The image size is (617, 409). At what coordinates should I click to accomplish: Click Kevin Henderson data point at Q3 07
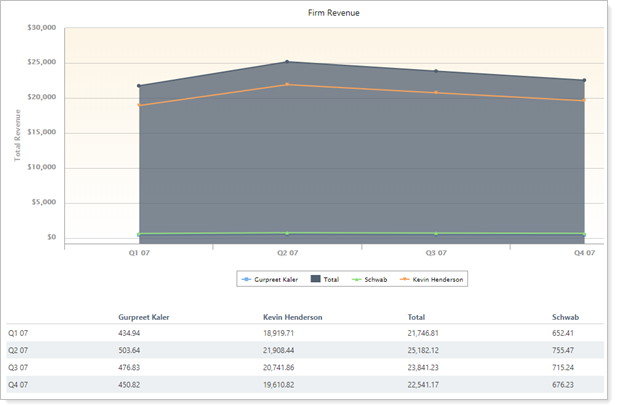coord(435,93)
